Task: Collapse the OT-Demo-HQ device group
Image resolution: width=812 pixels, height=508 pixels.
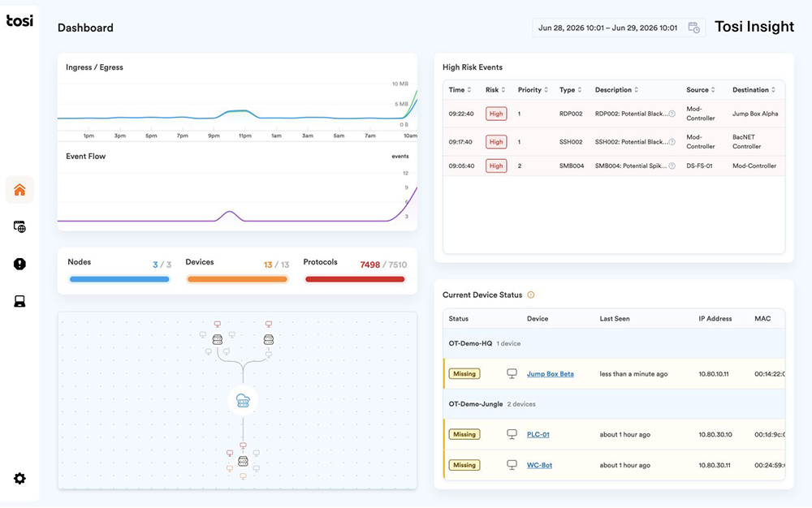Action: (x=614, y=343)
